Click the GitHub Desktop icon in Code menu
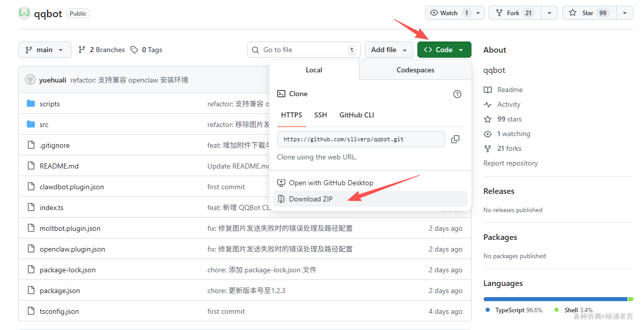 pyautogui.click(x=281, y=183)
